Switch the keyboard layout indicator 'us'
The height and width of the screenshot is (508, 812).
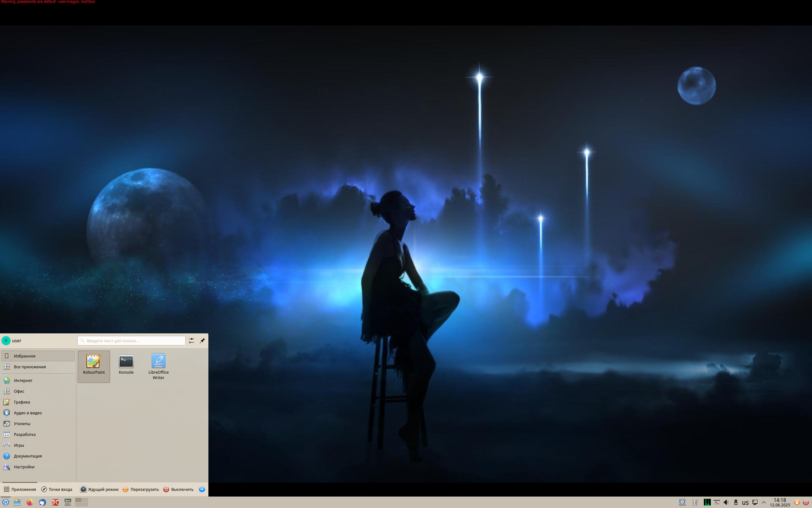click(745, 503)
